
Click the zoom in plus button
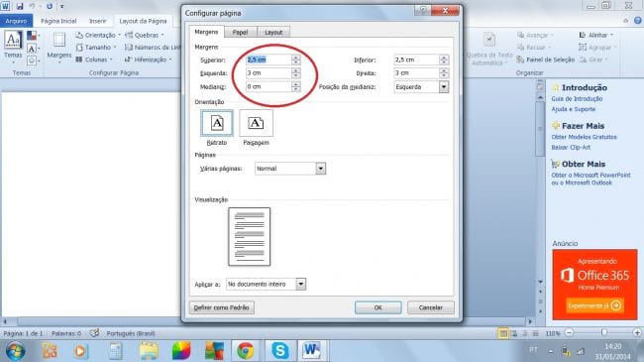(637, 333)
